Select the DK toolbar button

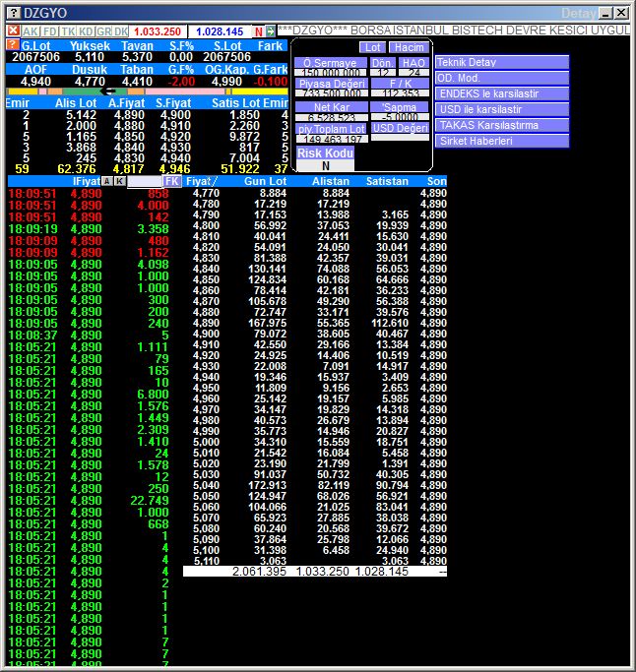[x=121, y=31]
